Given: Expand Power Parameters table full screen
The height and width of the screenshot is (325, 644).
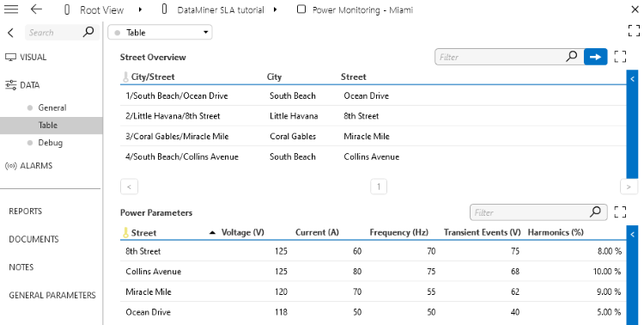Looking at the screenshot, I should 620,212.
